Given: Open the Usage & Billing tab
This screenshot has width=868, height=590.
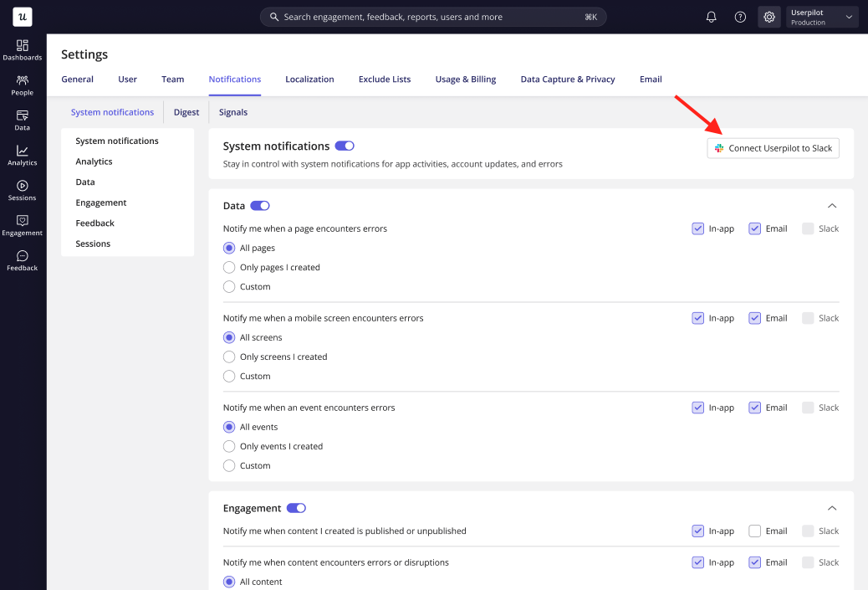Looking at the screenshot, I should pyautogui.click(x=466, y=80).
